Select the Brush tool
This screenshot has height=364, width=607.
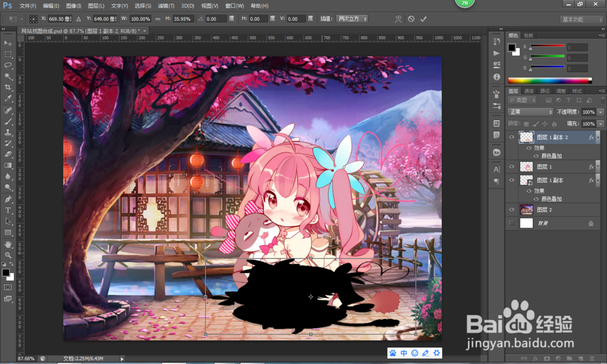[x=8, y=121]
